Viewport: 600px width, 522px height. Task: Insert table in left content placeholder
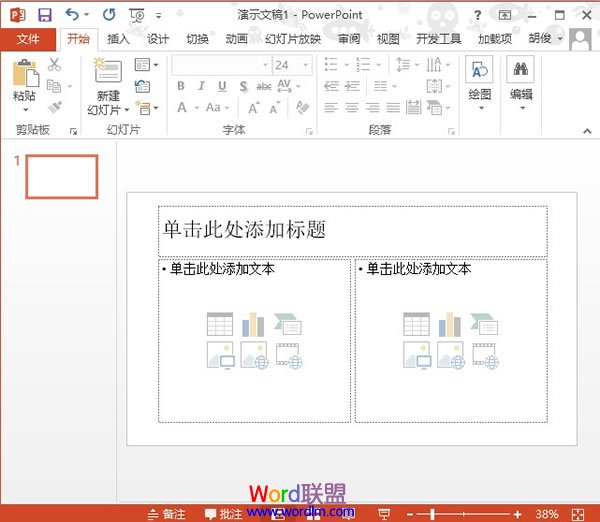click(x=220, y=324)
